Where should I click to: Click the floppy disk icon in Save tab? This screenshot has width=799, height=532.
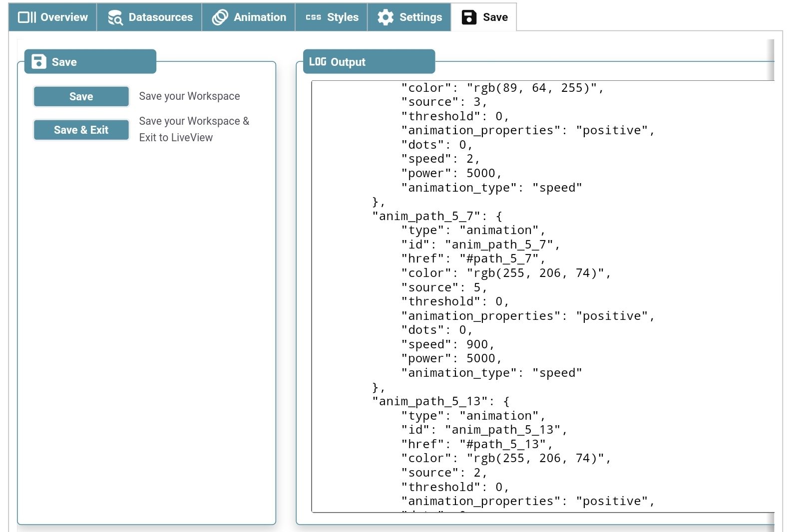pos(469,17)
